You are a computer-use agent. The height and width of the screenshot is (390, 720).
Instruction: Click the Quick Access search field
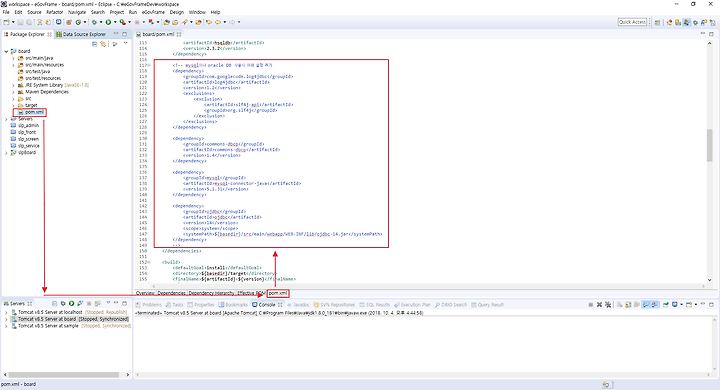[x=632, y=22]
